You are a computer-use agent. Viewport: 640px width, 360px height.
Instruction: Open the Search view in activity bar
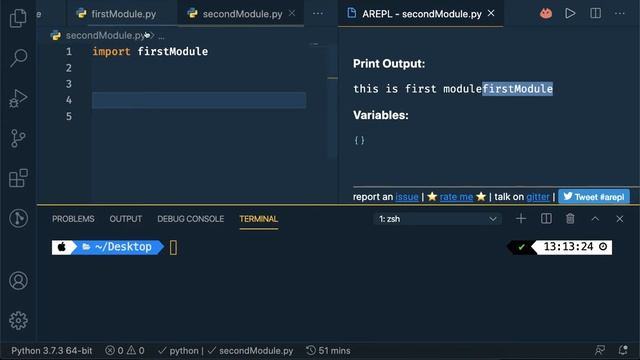(x=18, y=58)
